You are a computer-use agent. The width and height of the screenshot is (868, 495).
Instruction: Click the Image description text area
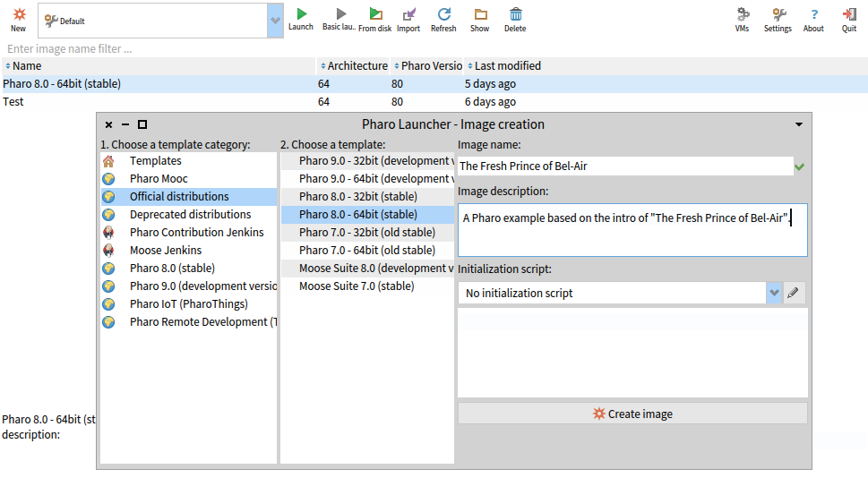point(632,230)
